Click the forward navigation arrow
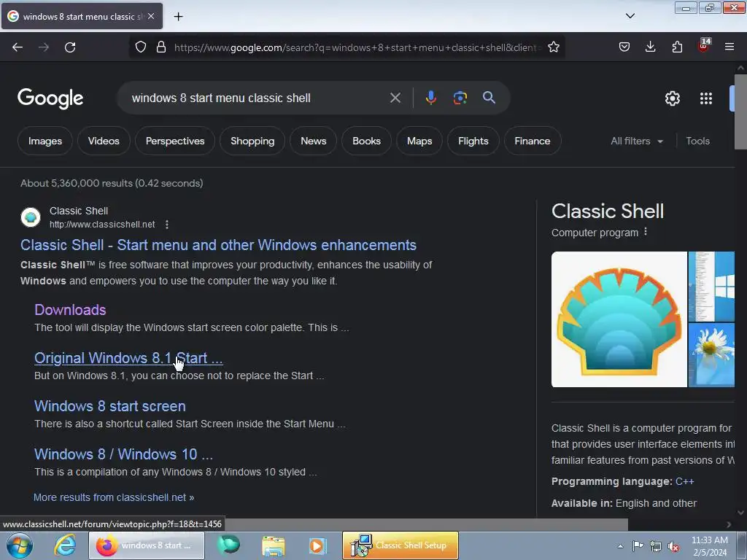 coord(43,47)
